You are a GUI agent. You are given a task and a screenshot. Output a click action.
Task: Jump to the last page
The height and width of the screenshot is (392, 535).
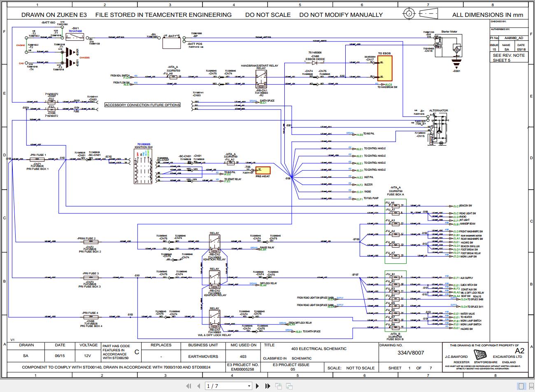[267, 386]
